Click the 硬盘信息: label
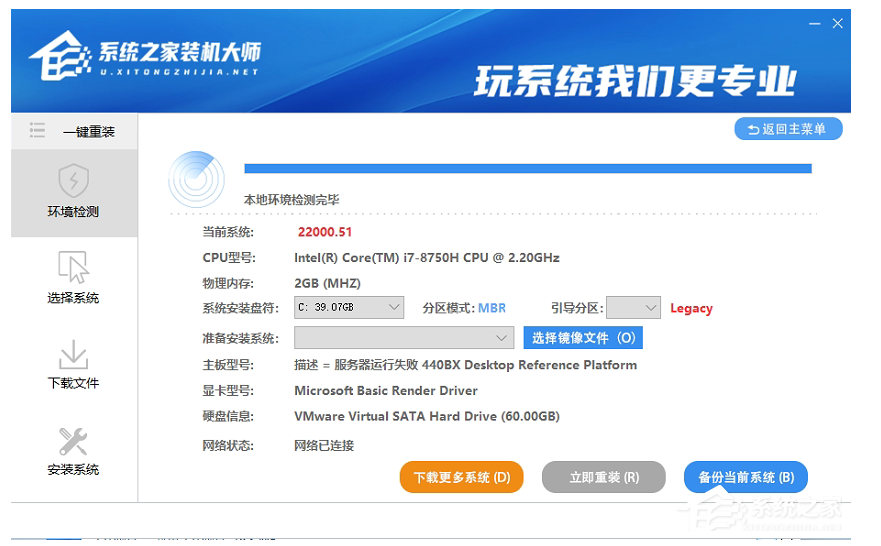Screen dimensions: 881x546 tap(228, 416)
